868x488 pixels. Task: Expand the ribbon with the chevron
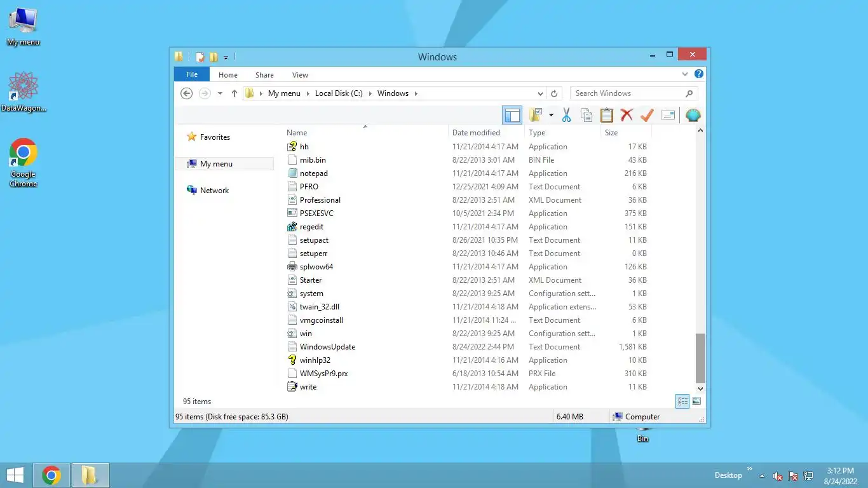[685, 74]
